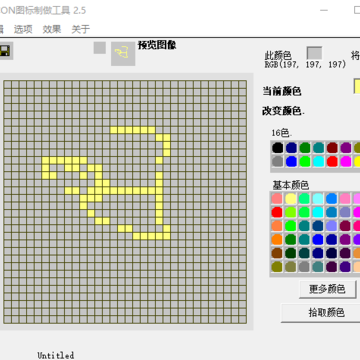Click the 当前颜色 label
The image size is (360, 360).
tap(282, 91)
